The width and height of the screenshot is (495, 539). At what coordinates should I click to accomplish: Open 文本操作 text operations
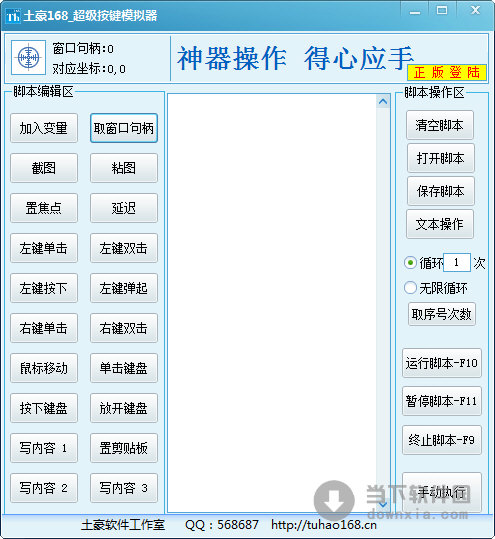coord(440,224)
